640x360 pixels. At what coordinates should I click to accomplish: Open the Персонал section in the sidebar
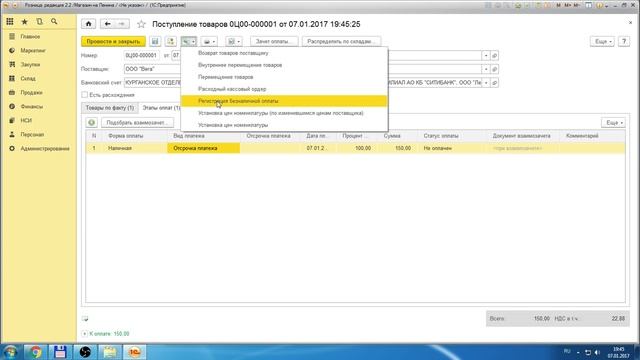pyautogui.click(x=32, y=135)
